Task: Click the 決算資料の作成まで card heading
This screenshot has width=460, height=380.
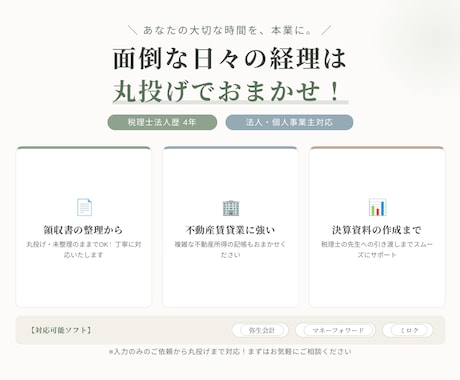Action: click(377, 230)
